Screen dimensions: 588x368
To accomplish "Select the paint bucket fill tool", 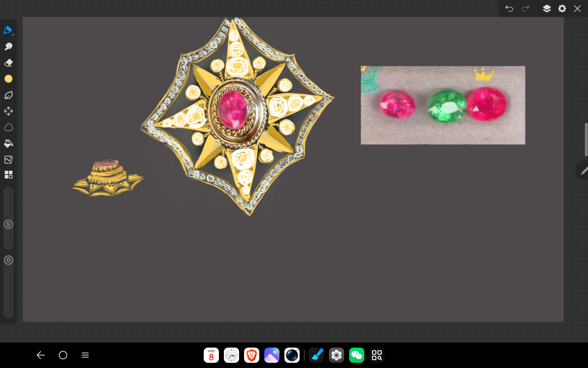I will tap(8, 144).
